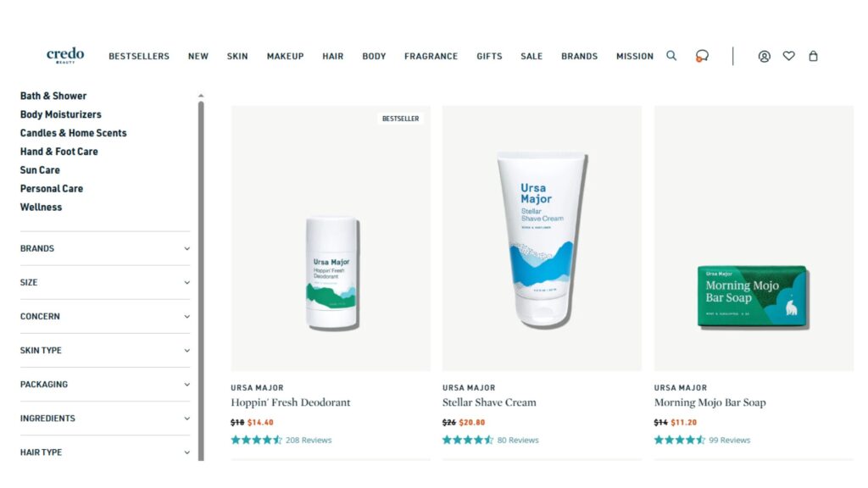Open the Fragrance menu

point(431,56)
